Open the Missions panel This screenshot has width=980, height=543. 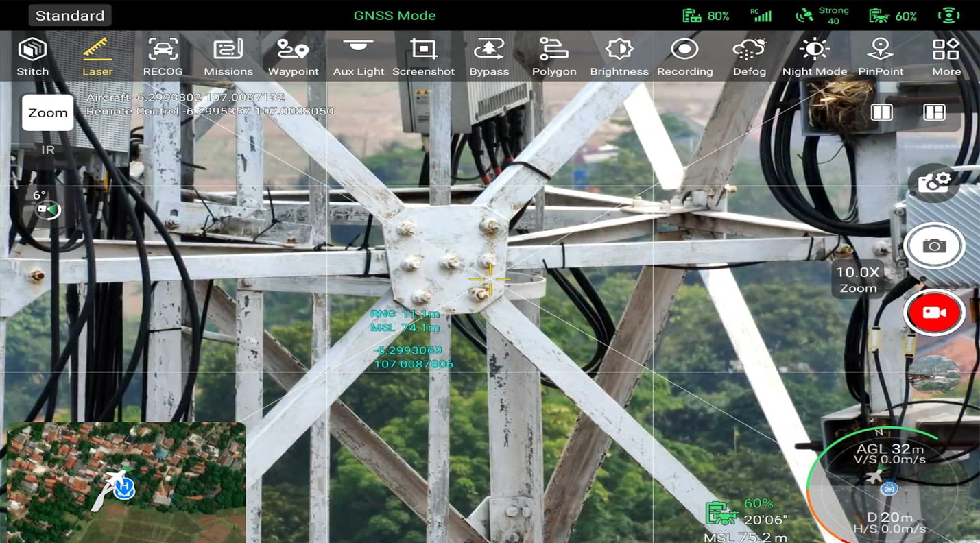(x=228, y=56)
